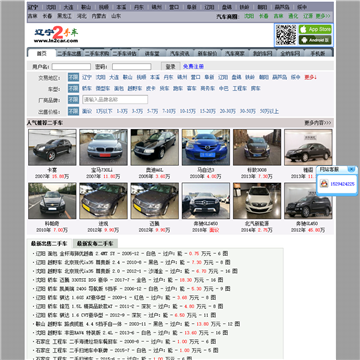Open the 鞍山 越野车 13.80 万元 listing

click(x=138, y=324)
